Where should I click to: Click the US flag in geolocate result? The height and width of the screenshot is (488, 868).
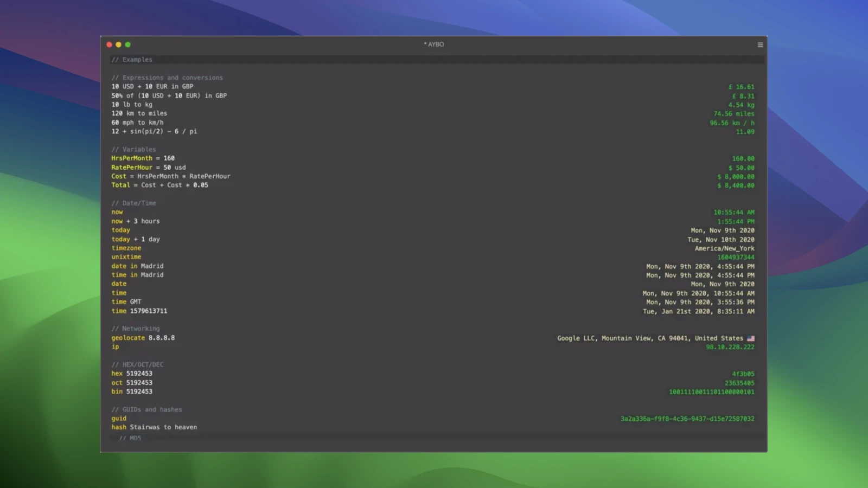point(751,338)
